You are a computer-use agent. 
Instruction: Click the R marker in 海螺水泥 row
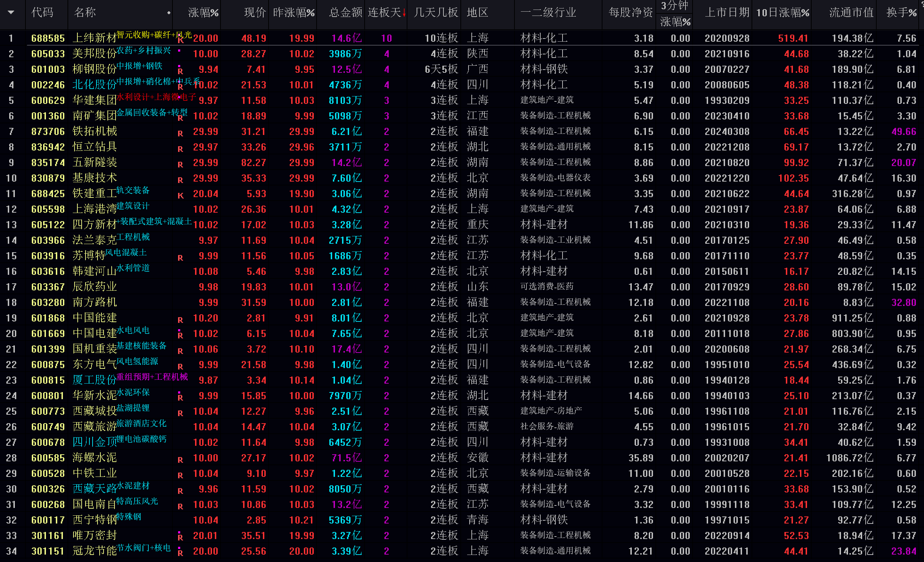point(180,460)
